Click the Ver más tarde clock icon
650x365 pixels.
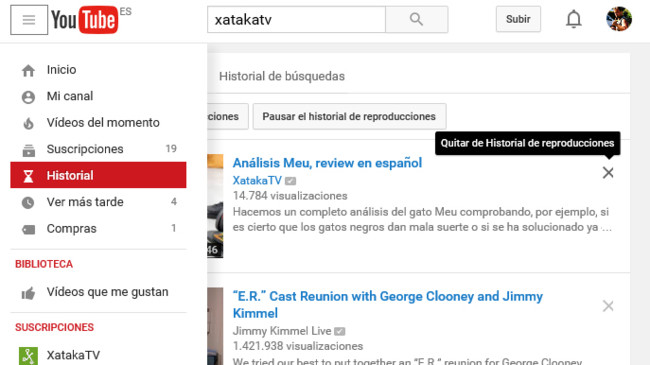tap(28, 203)
